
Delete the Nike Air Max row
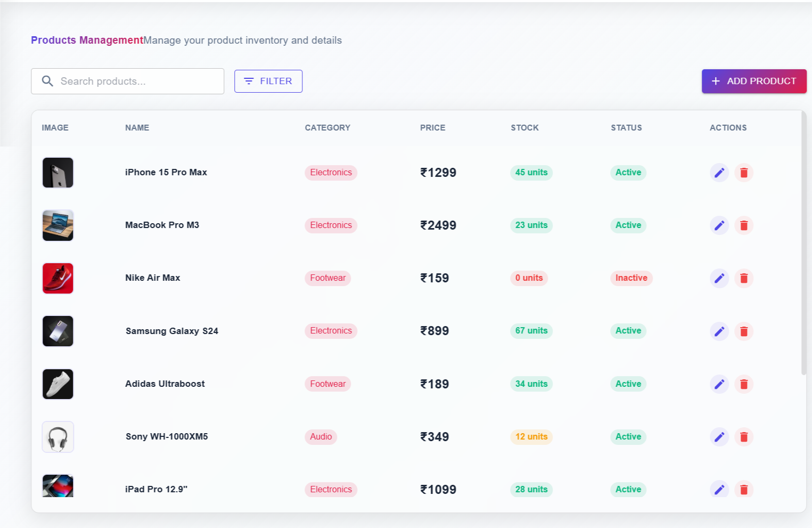tap(744, 278)
